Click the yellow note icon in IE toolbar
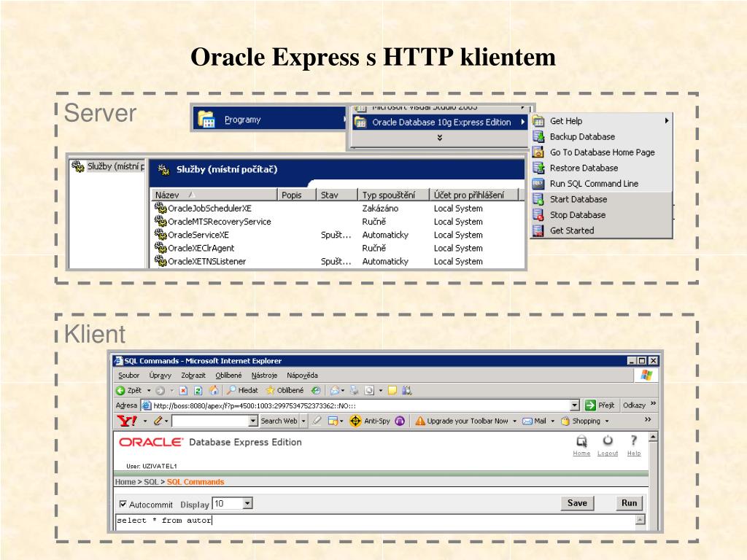Image resolution: width=747 pixels, height=560 pixels. [x=392, y=391]
